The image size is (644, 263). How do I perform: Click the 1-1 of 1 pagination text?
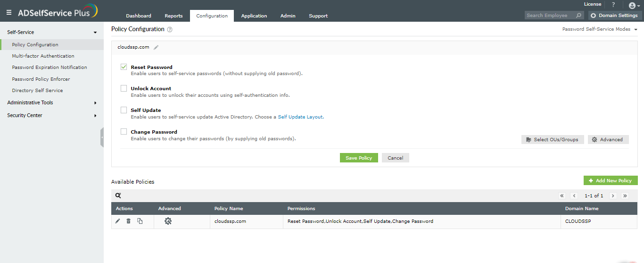pyautogui.click(x=594, y=195)
